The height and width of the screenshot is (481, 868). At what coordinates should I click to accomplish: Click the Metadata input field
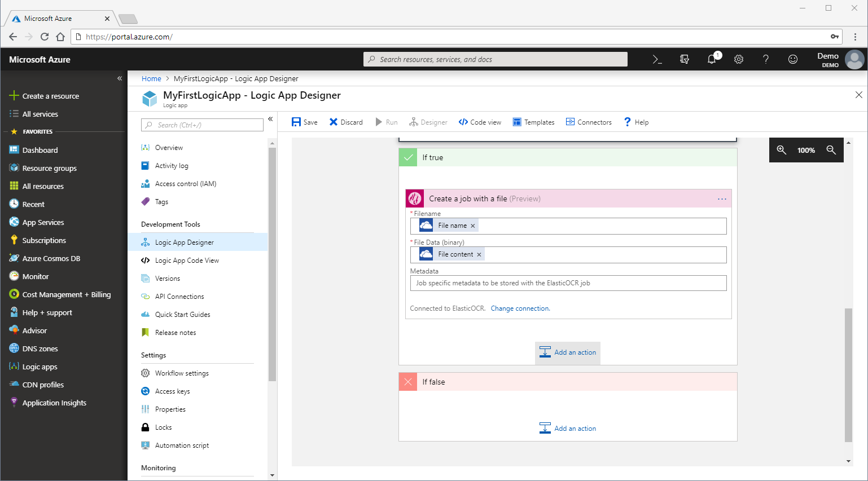[568, 283]
